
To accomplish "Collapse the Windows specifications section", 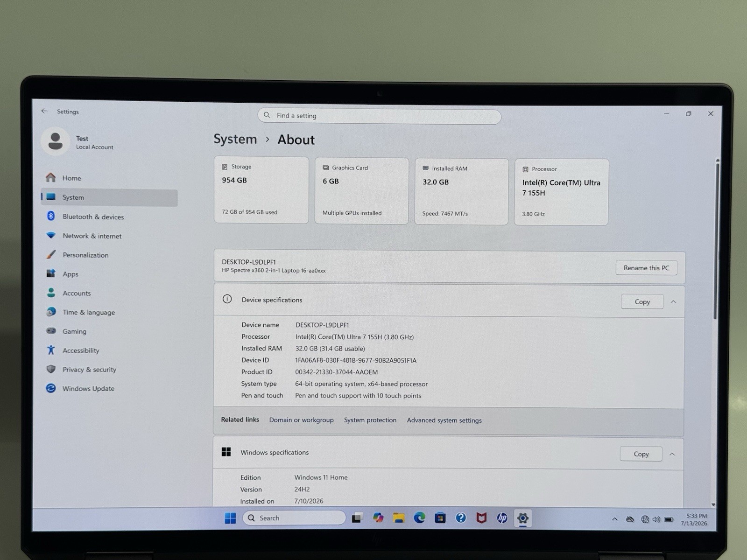I will click(x=672, y=454).
